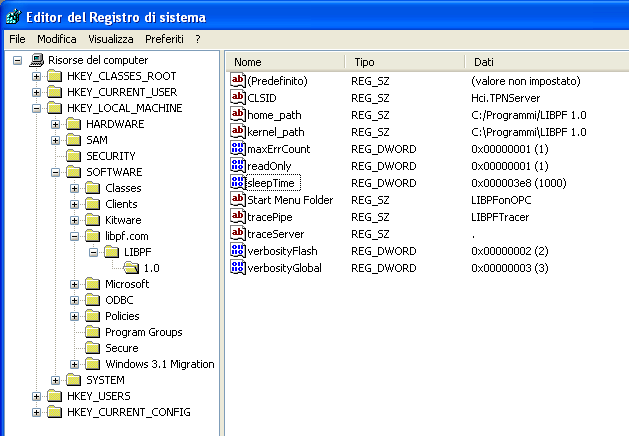Click the open folder icon for 1.0 key
Image resolution: width=629 pixels, height=436 pixels.
coord(131,268)
